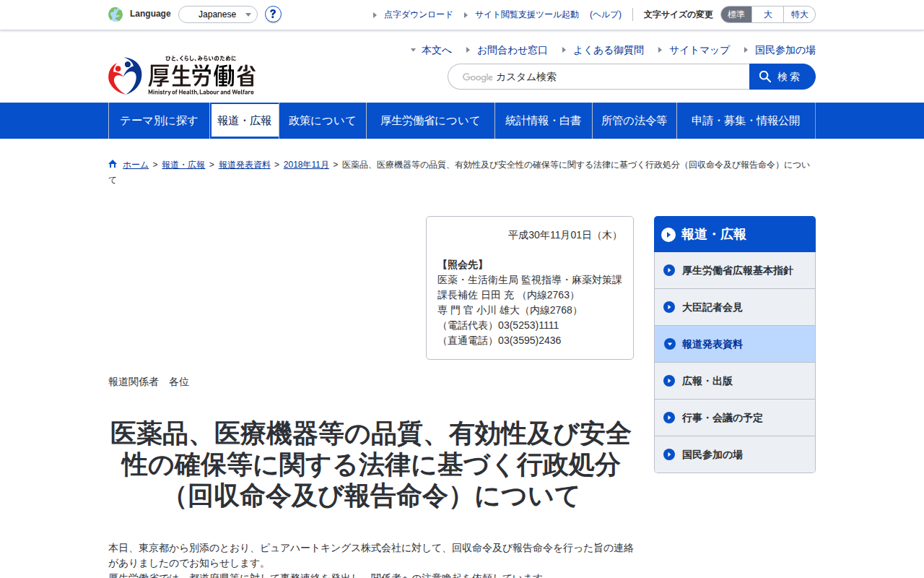
Task: Set font size to 特大
Action: coord(799,14)
